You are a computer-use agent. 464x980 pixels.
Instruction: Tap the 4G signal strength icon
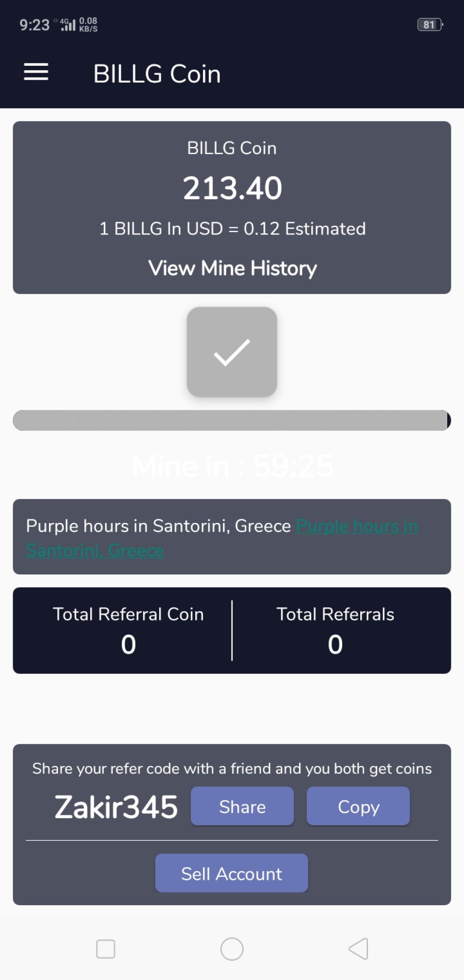coord(68,24)
